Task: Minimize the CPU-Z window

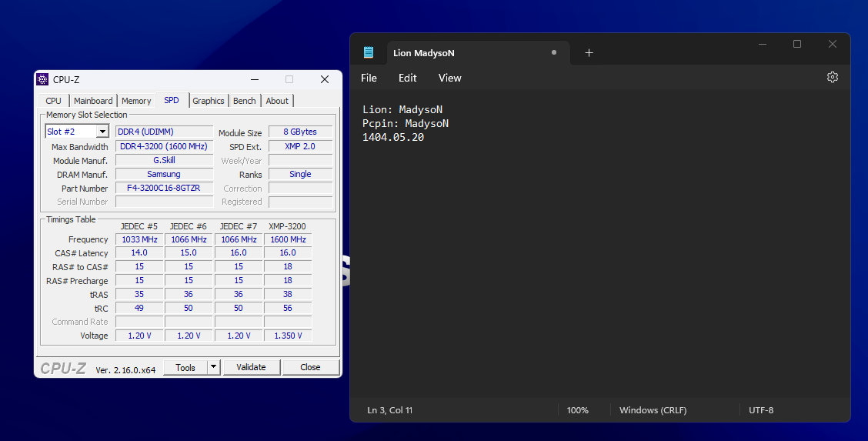Action: [255, 79]
